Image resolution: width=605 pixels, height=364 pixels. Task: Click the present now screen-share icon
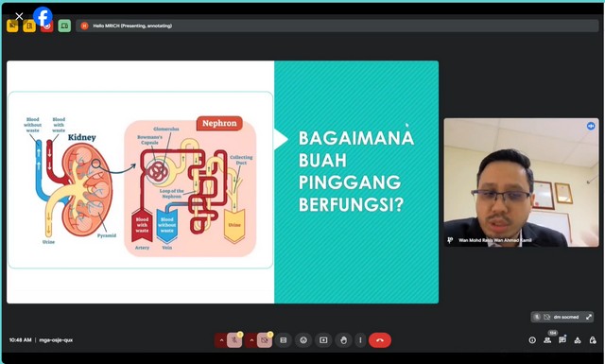[x=323, y=340]
